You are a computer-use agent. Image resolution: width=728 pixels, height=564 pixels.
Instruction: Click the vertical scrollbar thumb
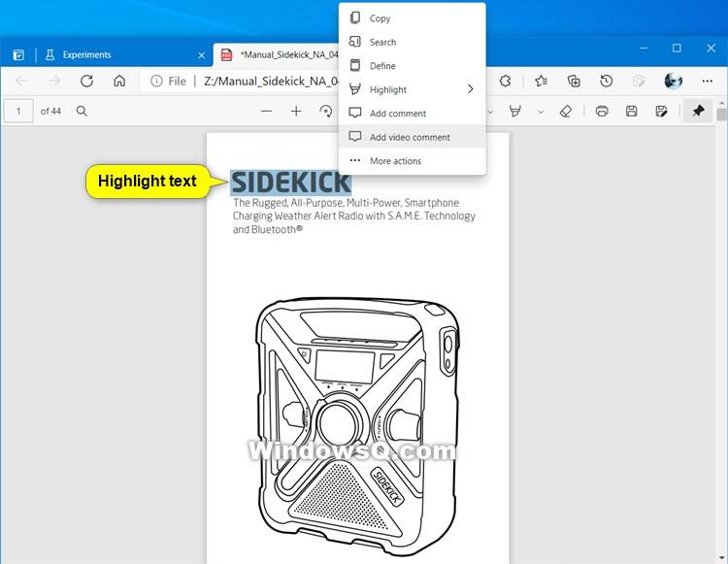click(721, 115)
